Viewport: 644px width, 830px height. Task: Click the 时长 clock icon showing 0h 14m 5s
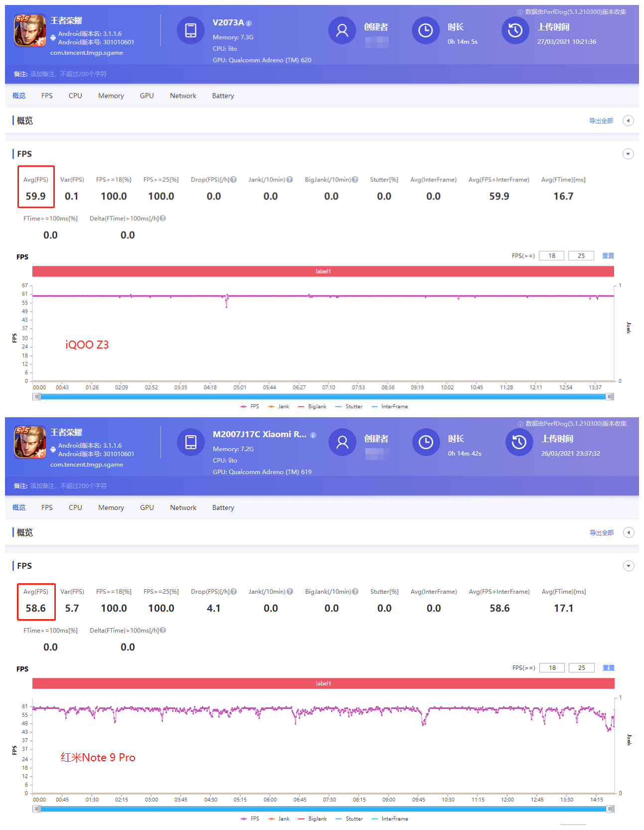pyautogui.click(x=426, y=30)
